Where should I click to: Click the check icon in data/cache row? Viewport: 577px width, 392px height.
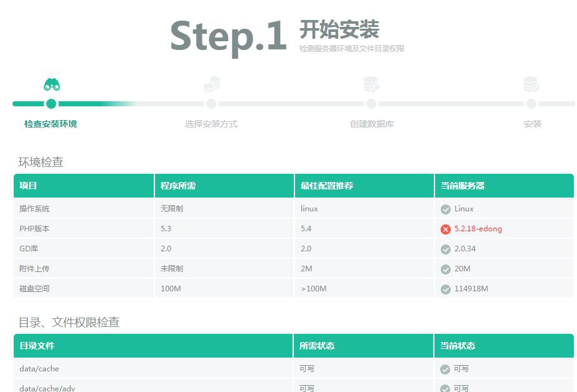(x=445, y=369)
